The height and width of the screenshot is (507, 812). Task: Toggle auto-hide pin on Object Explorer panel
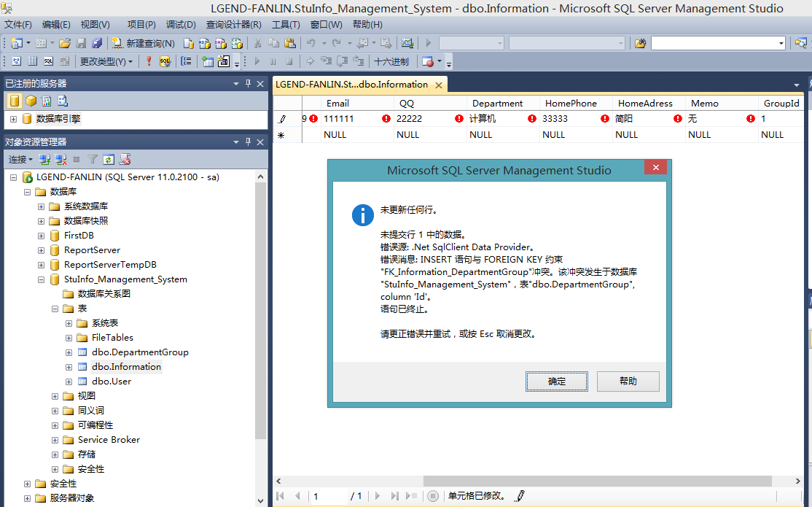248,142
